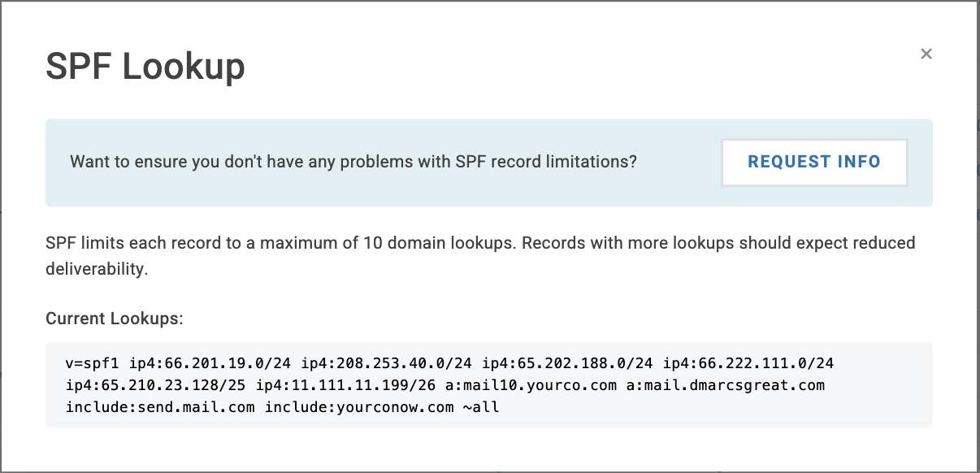Click the REQUEST INFO button
The width and height of the screenshot is (980, 473).
click(x=813, y=162)
